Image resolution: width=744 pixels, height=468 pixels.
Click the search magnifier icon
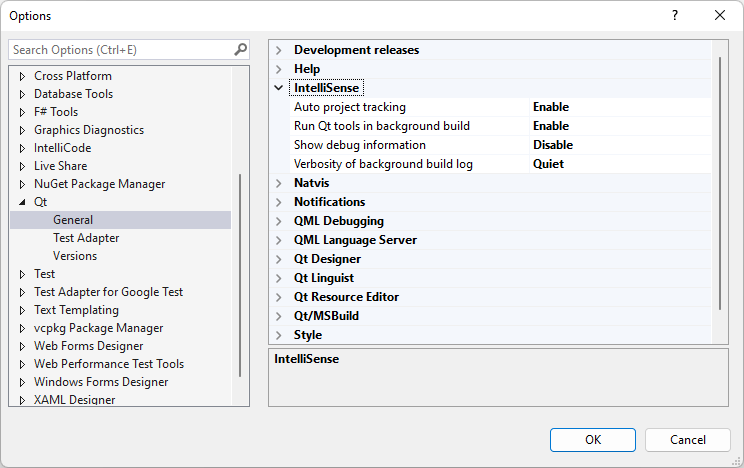click(241, 49)
